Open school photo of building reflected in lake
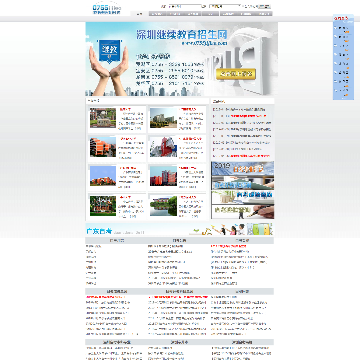This screenshot has height=360, width=360. (x=163, y=206)
